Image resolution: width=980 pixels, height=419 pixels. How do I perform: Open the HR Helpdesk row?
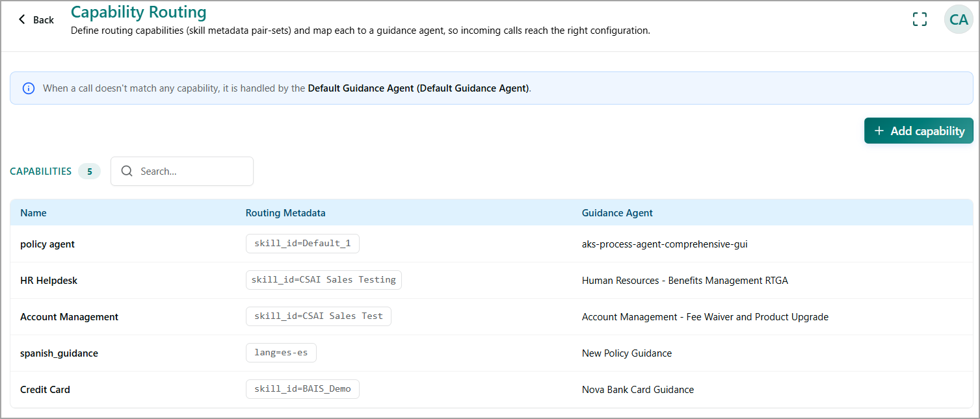pos(491,281)
